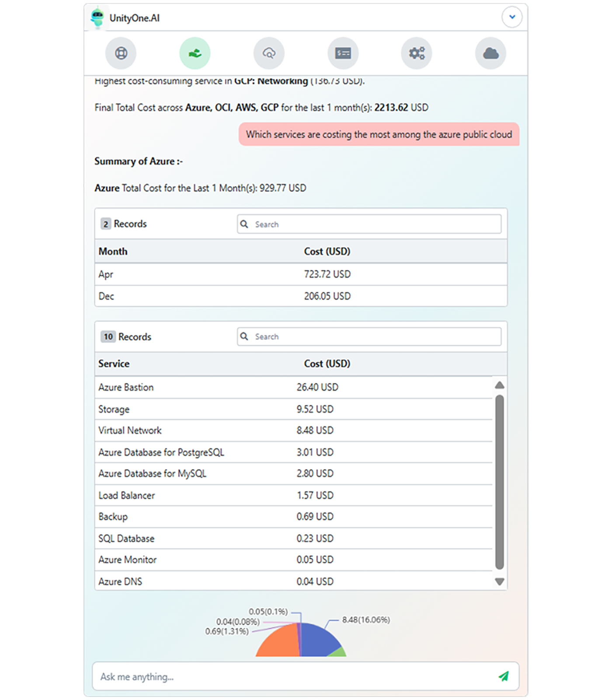The height and width of the screenshot is (700, 612).
Task: Click the Cost (USD) header in service table
Action: 327,364
